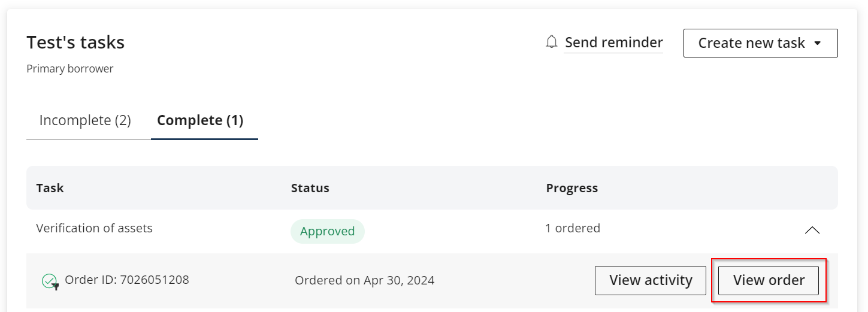Screen dimensions: 868x312
Task: Click the Test's tasks heading
Action: coord(75,43)
